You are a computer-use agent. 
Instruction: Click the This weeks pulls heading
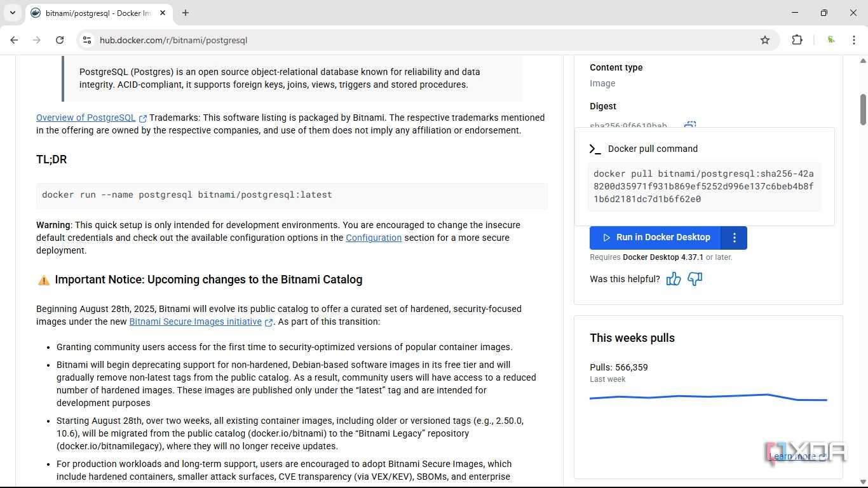pos(632,338)
